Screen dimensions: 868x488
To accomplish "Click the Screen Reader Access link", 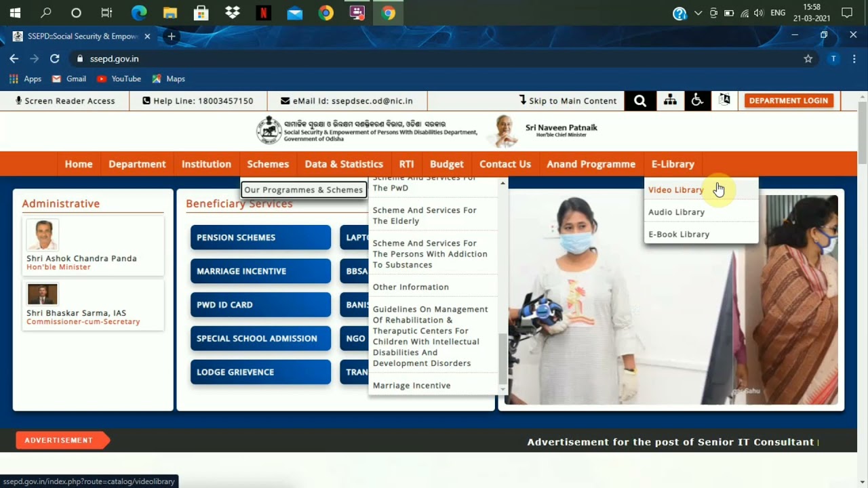I will coord(65,101).
